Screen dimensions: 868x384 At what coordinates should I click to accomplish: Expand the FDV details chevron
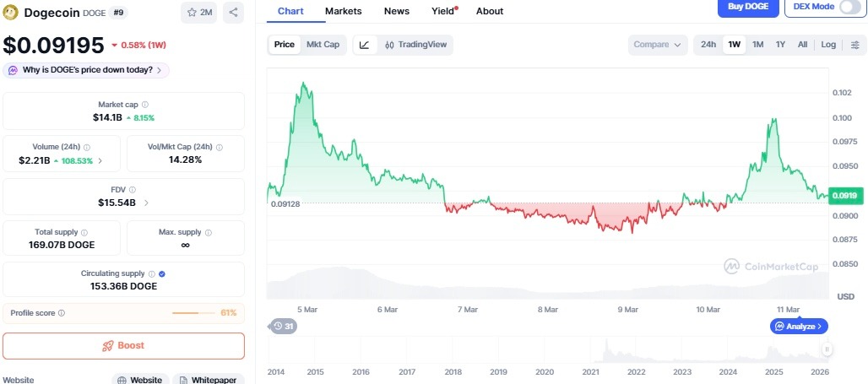(146, 203)
